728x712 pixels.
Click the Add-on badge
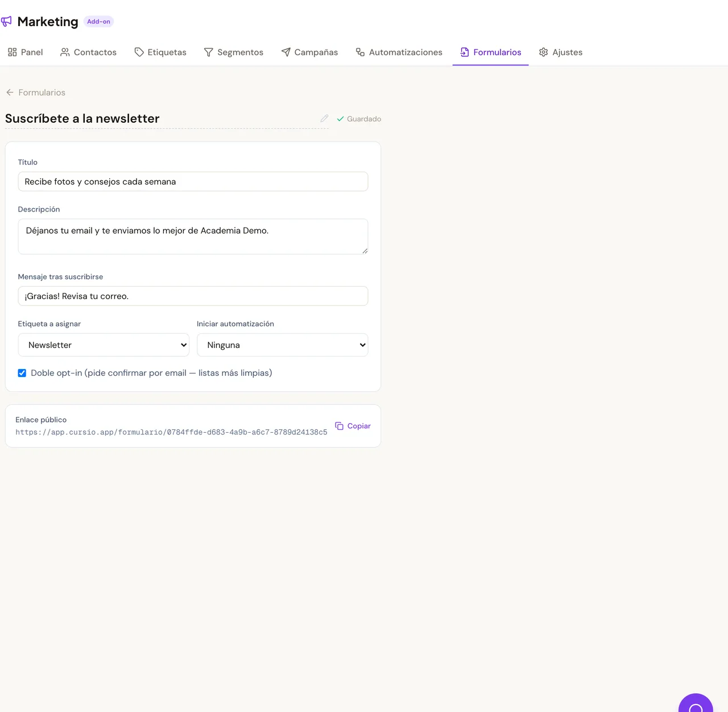point(98,22)
